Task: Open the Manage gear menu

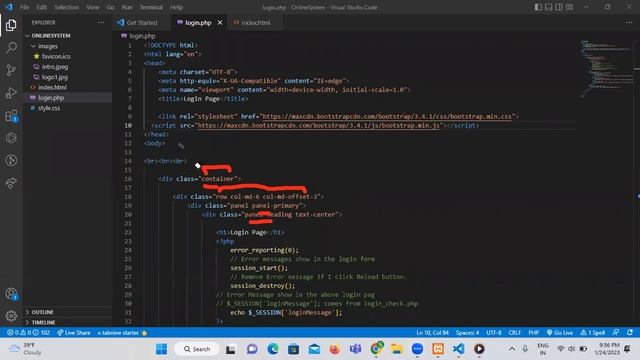Action: click(x=11, y=316)
